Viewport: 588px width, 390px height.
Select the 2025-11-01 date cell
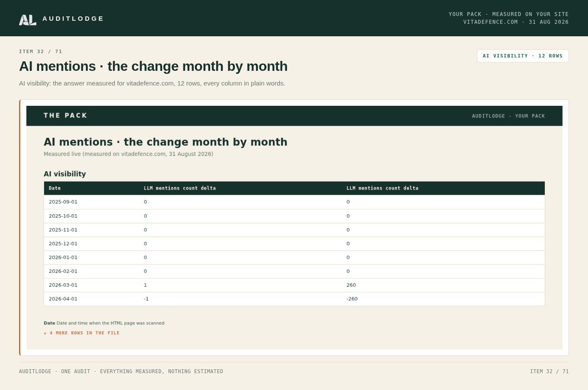coord(63,230)
